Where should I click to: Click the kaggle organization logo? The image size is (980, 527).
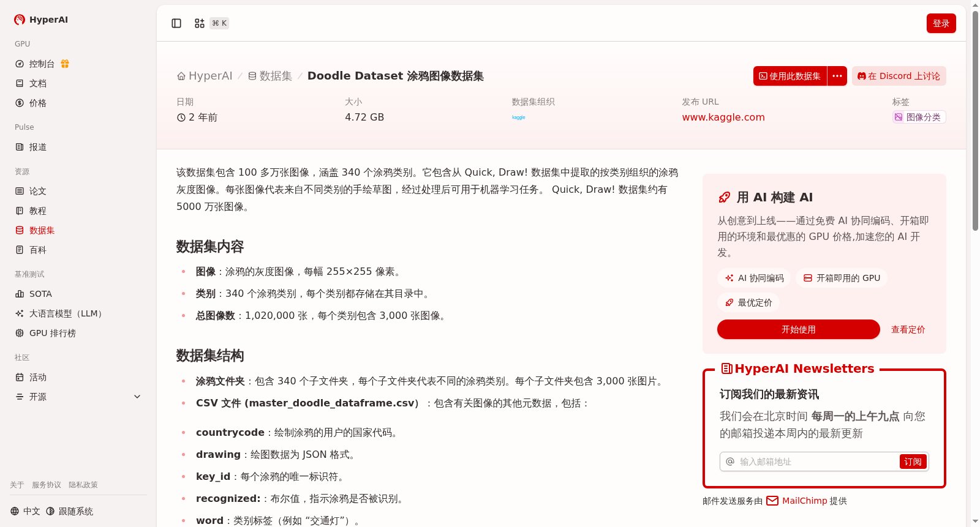coord(519,118)
